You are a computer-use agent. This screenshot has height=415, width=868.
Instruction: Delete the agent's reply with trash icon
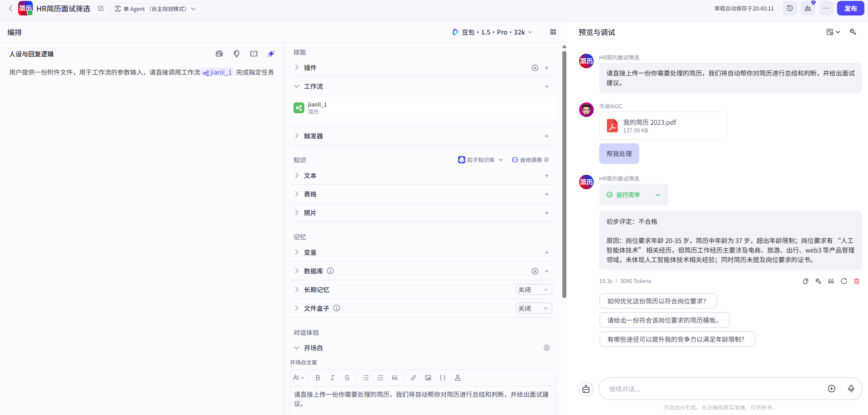pos(857,281)
